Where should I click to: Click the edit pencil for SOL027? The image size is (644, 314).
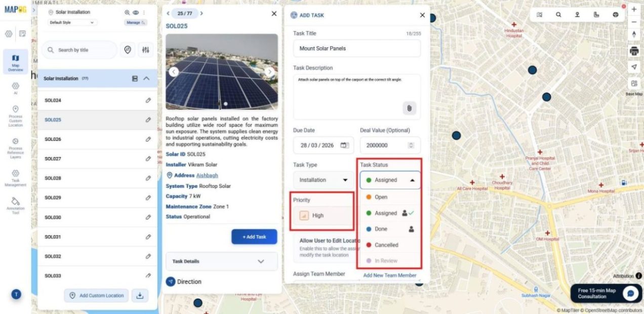[148, 159]
